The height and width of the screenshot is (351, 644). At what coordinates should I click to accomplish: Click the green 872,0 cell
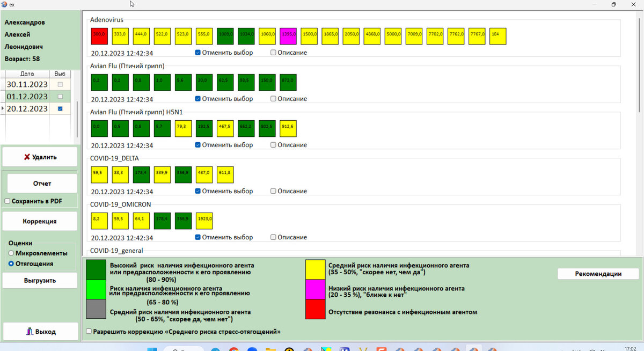[288, 82]
